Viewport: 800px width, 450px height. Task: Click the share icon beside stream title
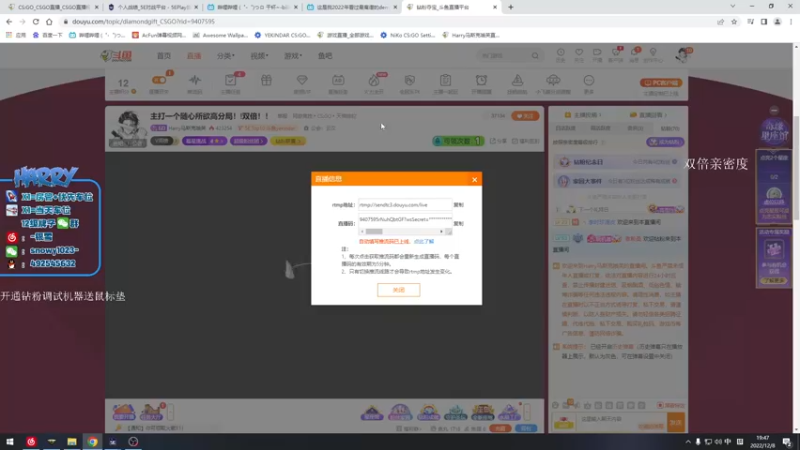click(498, 141)
